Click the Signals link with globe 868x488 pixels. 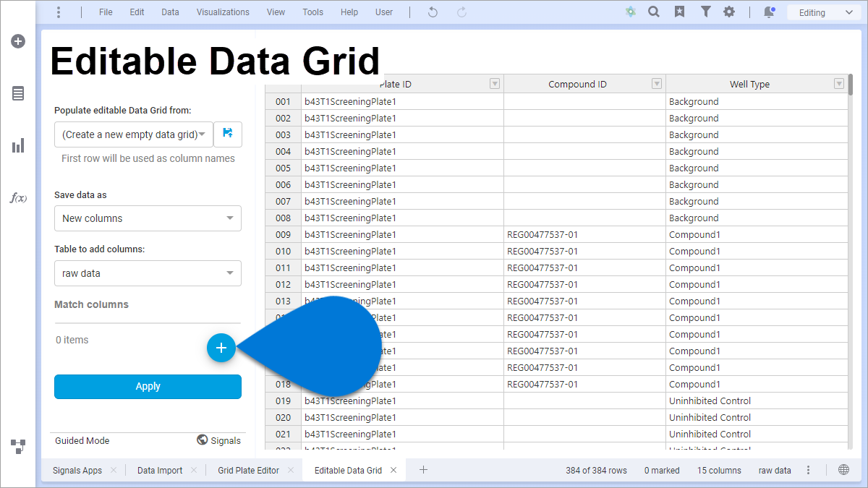pyautogui.click(x=219, y=440)
